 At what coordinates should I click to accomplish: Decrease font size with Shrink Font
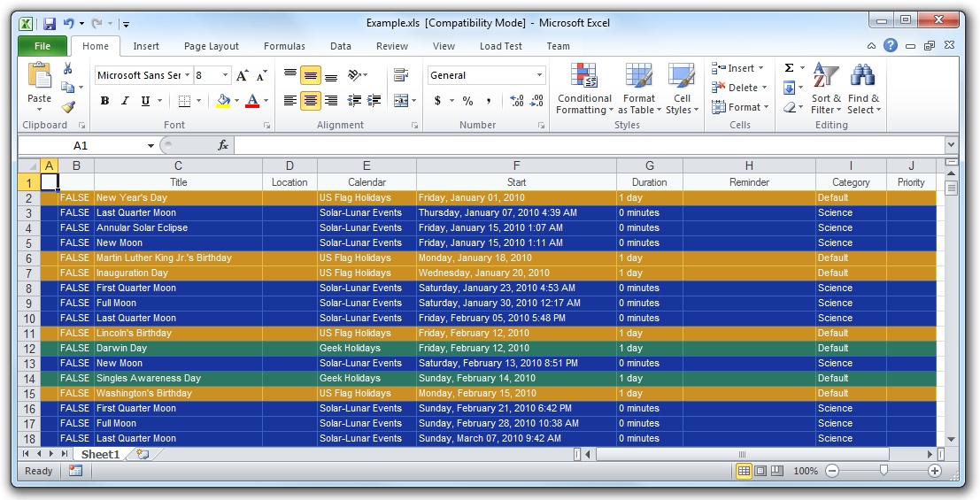pos(262,75)
